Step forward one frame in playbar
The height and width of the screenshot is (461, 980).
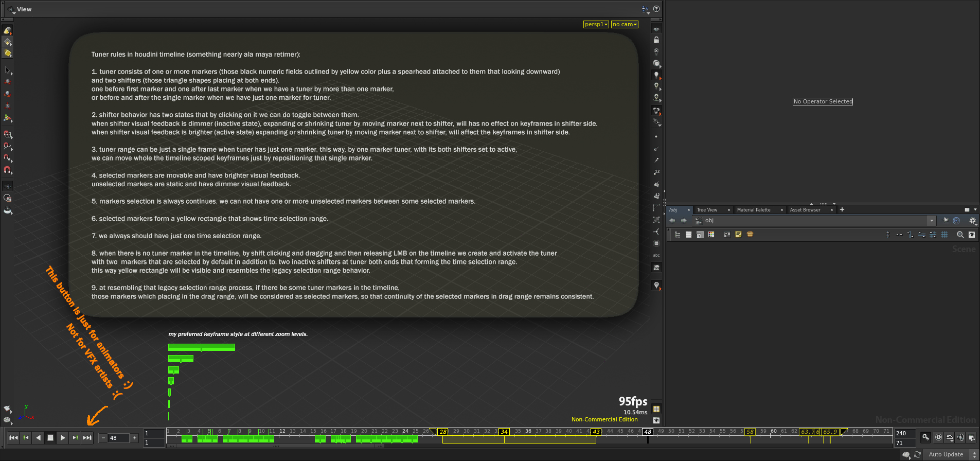[75, 438]
